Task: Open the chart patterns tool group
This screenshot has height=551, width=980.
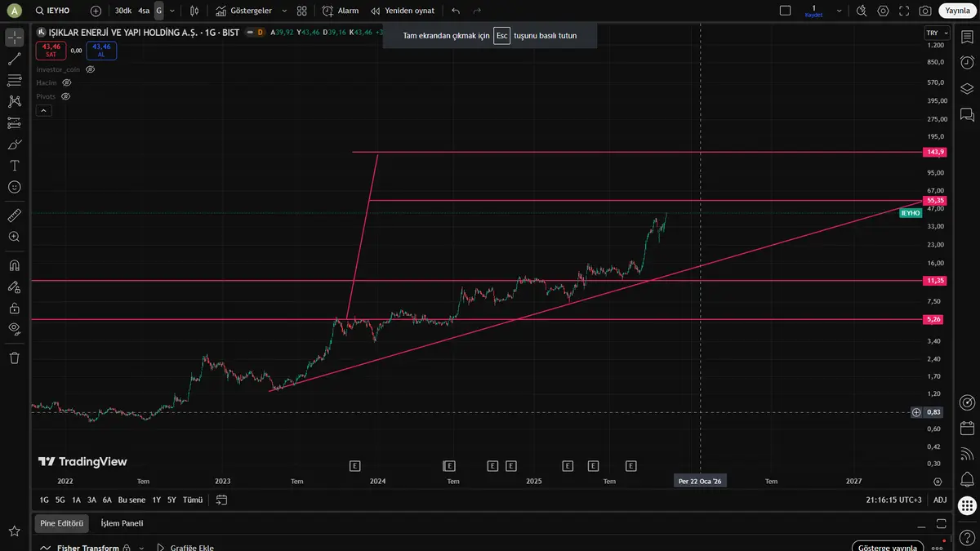Action: 14,101
